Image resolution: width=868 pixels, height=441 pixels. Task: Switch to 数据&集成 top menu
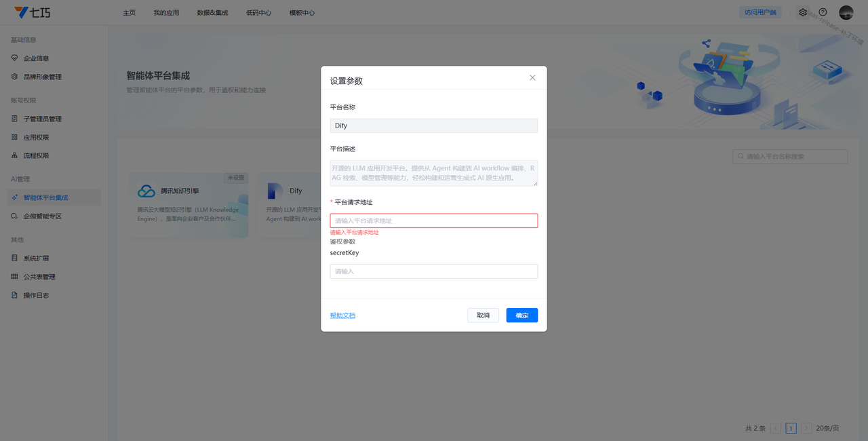pyautogui.click(x=212, y=13)
